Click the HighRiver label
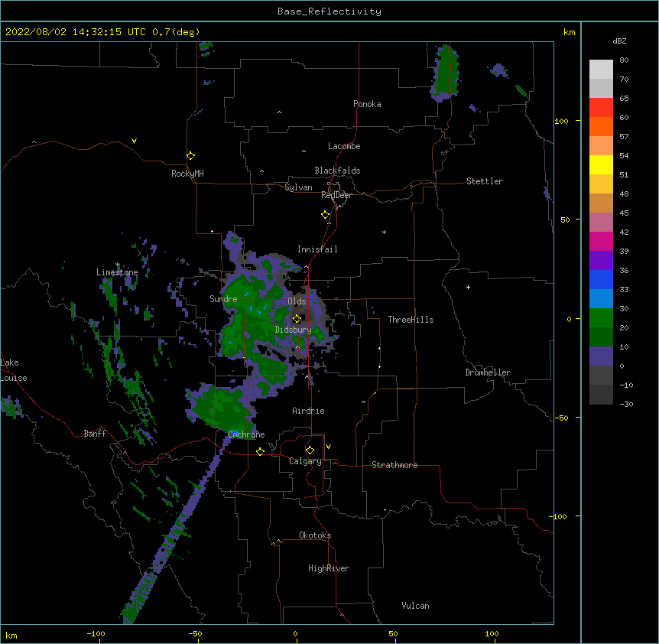This screenshot has height=644, width=659. click(329, 568)
